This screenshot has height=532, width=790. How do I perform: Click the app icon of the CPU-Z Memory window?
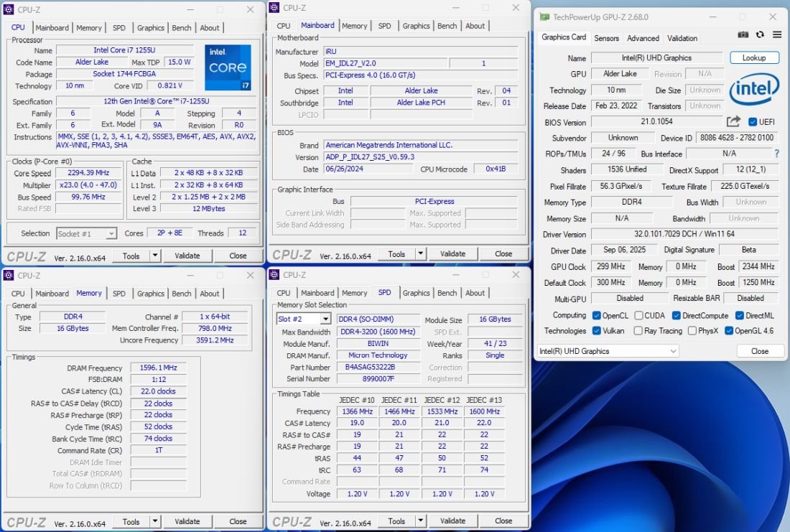8,275
